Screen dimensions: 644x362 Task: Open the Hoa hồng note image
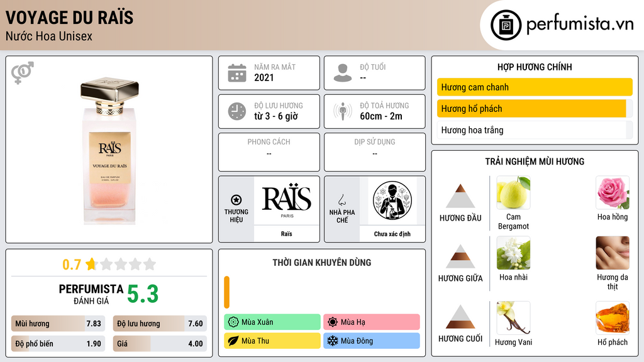[613, 192]
